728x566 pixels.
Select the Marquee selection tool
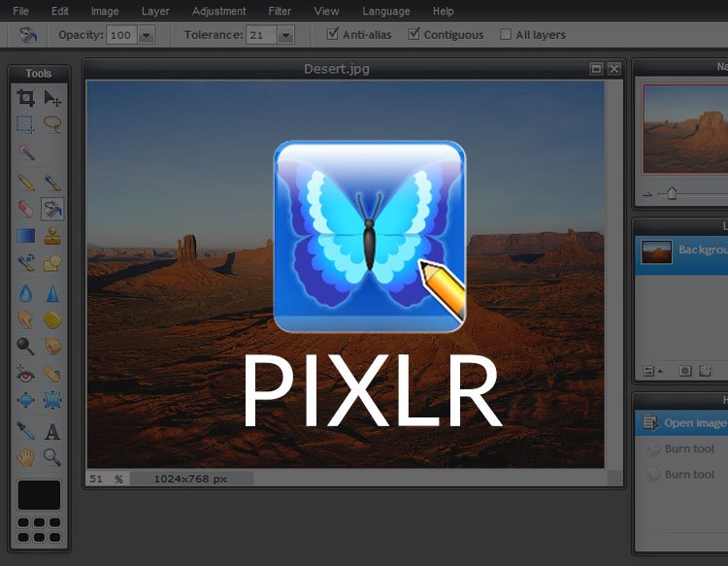point(25,124)
